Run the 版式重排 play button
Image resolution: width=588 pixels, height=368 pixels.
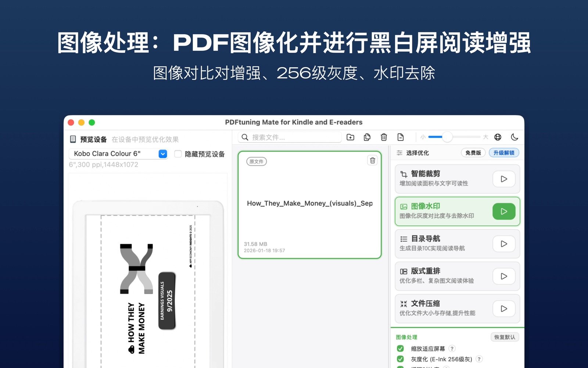(x=504, y=276)
